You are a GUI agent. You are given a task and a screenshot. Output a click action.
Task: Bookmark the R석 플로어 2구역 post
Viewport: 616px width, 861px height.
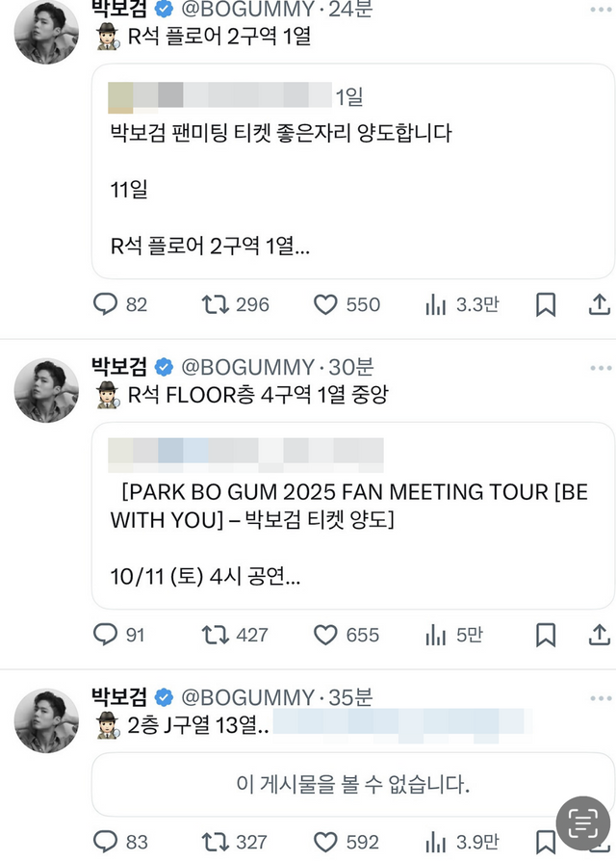(x=545, y=304)
